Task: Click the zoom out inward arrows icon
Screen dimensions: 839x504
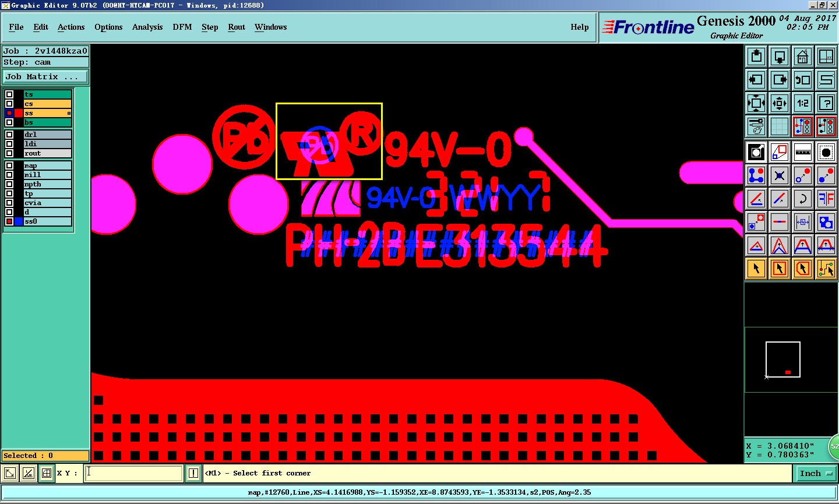Action: 780,103
